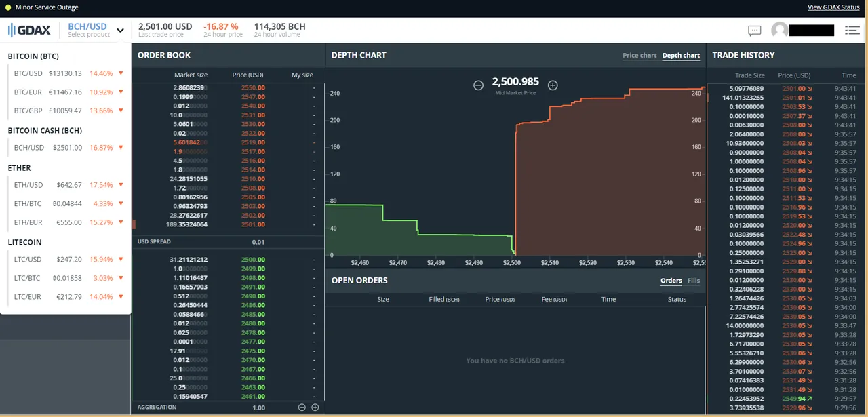868x417 pixels.
Task: Click the 2519.00 ask price row
Action: click(x=228, y=142)
